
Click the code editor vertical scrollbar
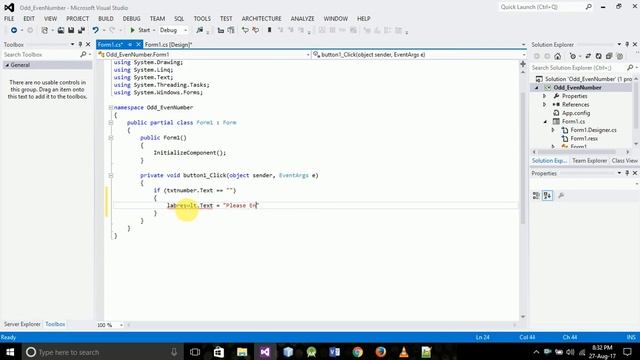tap(523, 158)
